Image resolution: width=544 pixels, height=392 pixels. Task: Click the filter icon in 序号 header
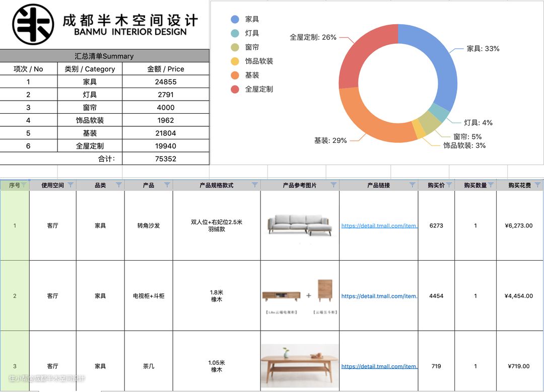coord(24,185)
